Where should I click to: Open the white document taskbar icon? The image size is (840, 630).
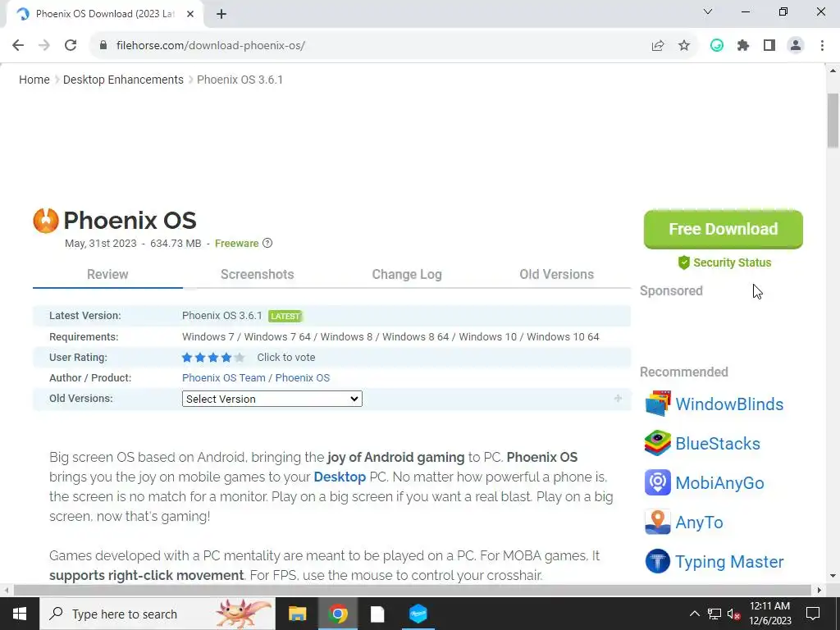pos(377,614)
